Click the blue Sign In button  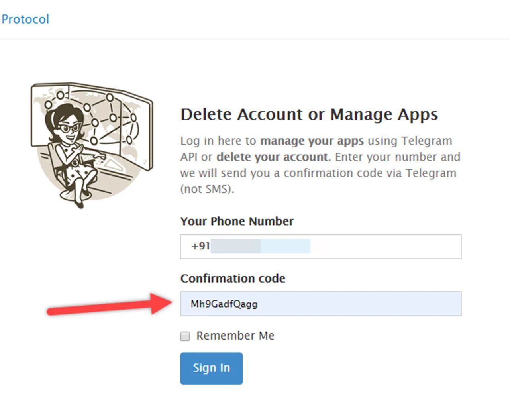tap(211, 368)
